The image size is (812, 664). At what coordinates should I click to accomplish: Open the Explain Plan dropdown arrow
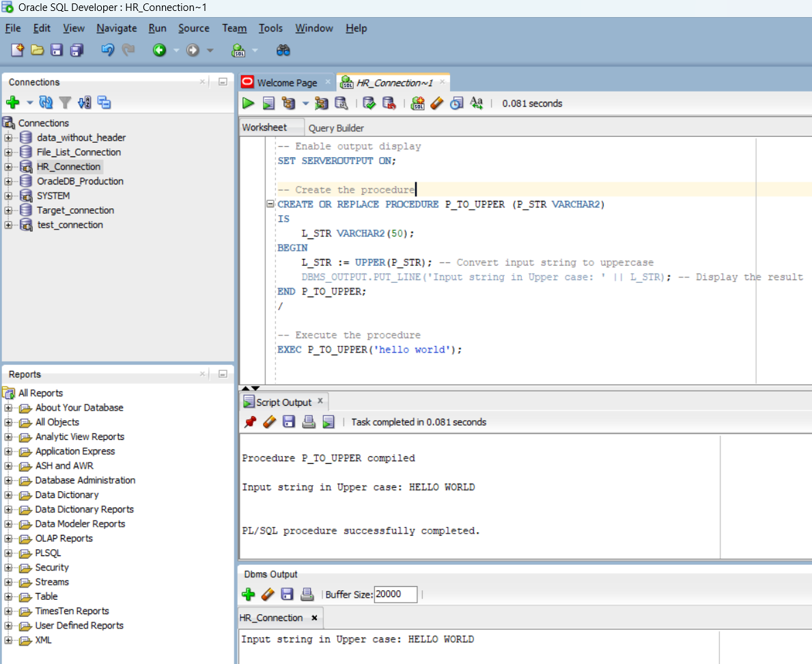pyautogui.click(x=305, y=104)
